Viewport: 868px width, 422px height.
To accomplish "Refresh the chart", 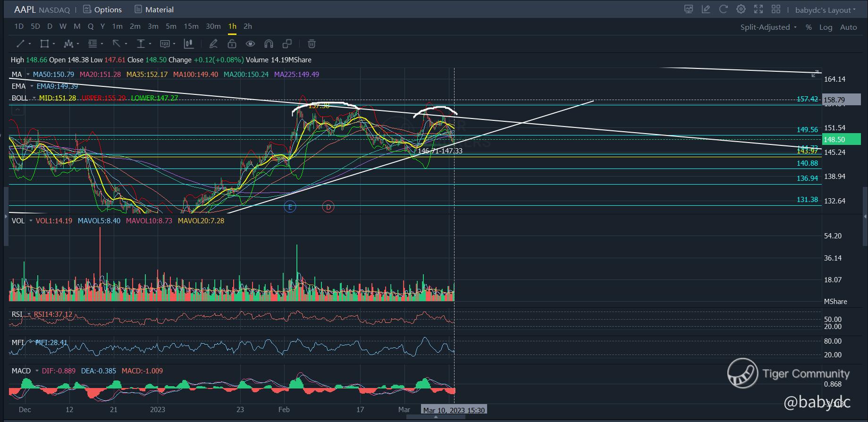I will (723, 9).
